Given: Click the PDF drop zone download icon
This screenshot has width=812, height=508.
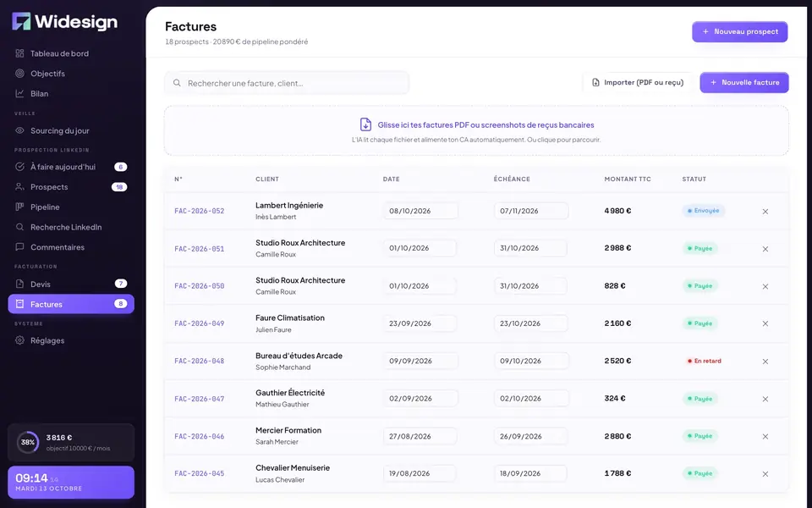Looking at the screenshot, I should (x=365, y=124).
